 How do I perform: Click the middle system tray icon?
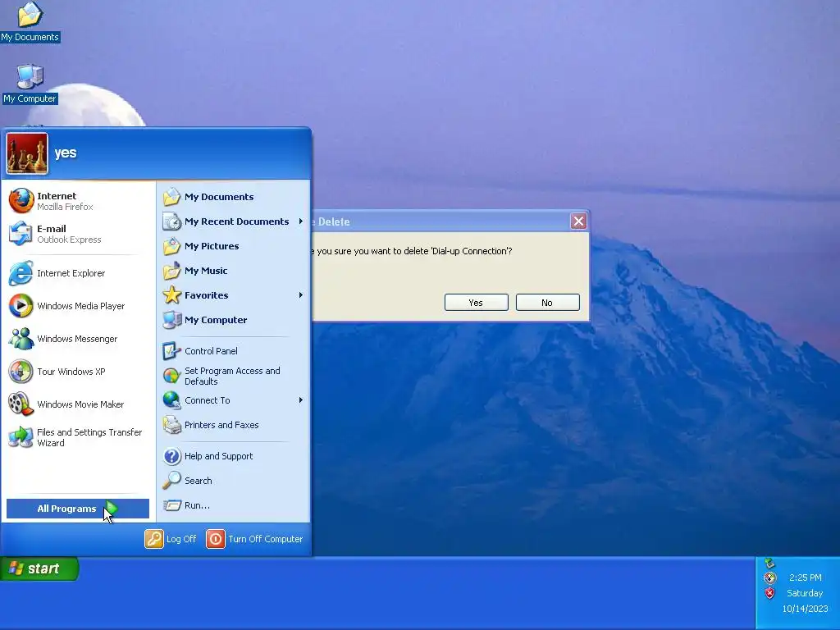click(769, 577)
